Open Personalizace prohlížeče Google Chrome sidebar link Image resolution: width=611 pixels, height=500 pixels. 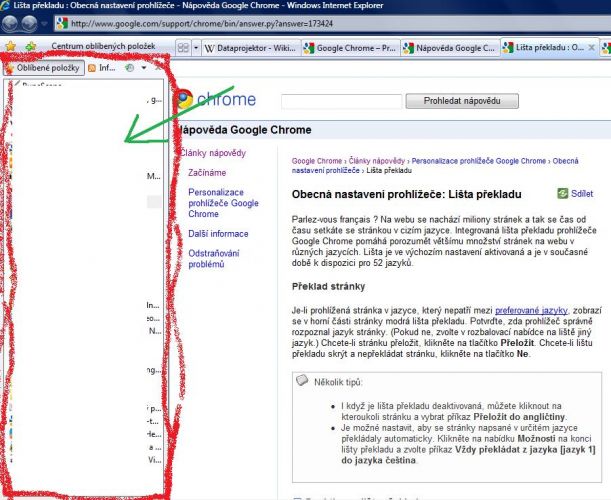click(223, 203)
